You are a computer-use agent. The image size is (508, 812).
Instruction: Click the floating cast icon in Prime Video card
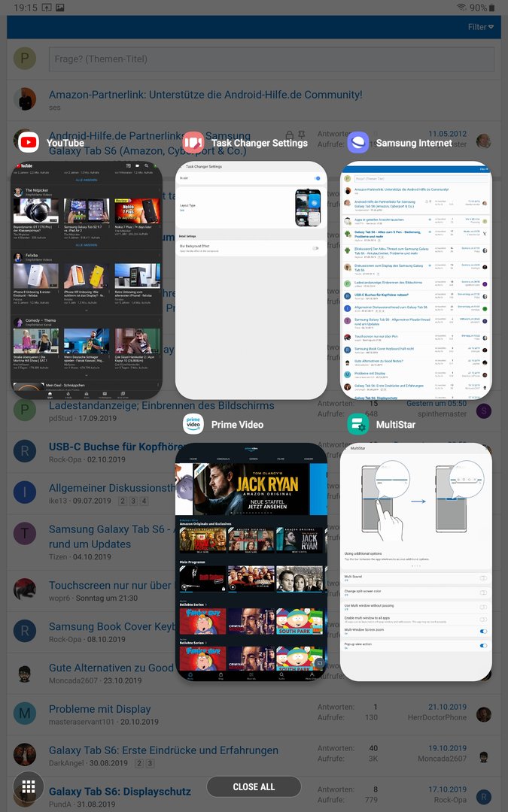[x=319, y=663]
